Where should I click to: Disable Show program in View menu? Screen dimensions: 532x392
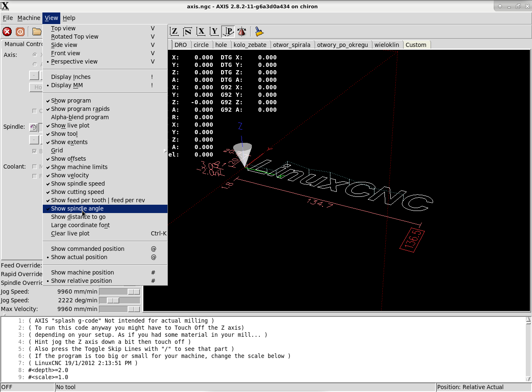pyautogui.click(x=105, y=100)
